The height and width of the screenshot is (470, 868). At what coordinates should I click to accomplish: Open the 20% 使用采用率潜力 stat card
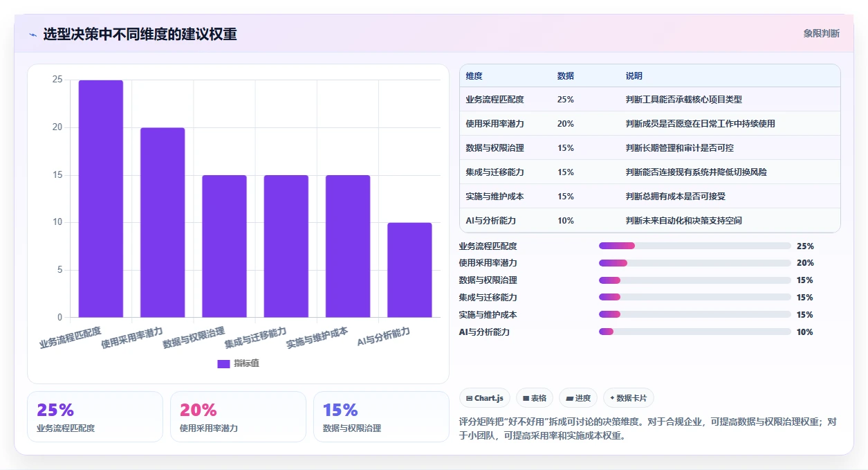[238, 417]
